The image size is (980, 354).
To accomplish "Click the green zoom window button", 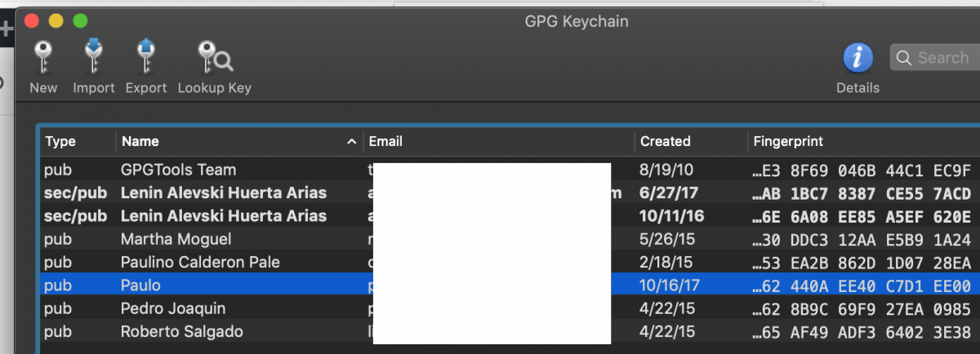I will (x=80, y=20).
